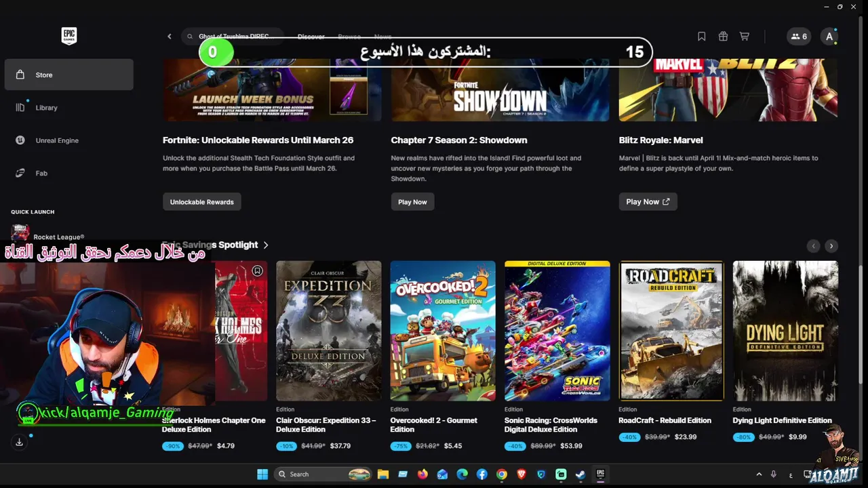Open Marvel Blitz banner image
This screenshot has width=868, height=488.
[x=728, y=90]
